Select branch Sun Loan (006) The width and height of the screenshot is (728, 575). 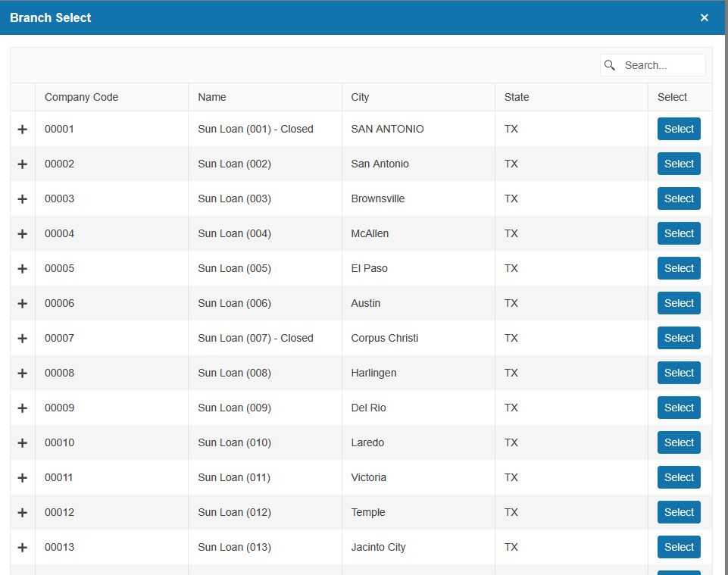[679, 303]
